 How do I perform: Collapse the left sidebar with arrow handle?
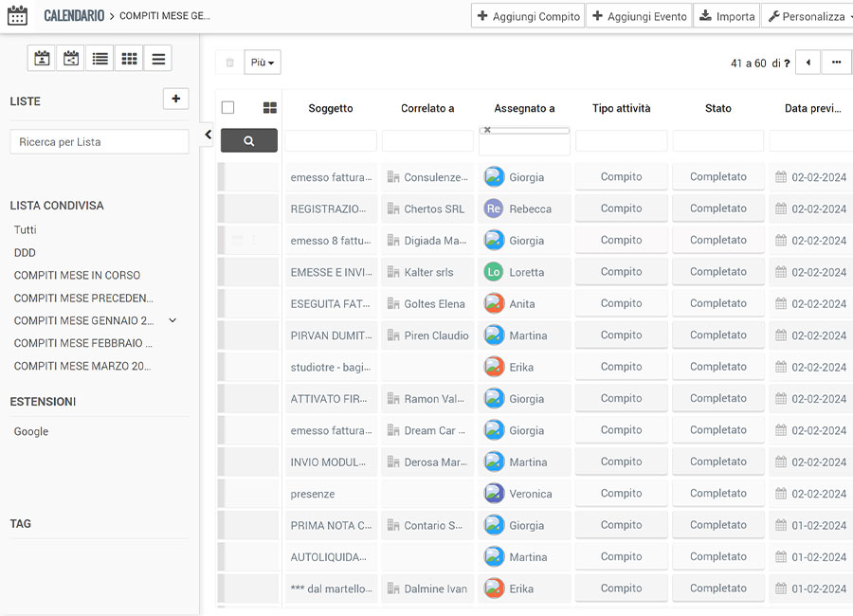click(209, 135)
